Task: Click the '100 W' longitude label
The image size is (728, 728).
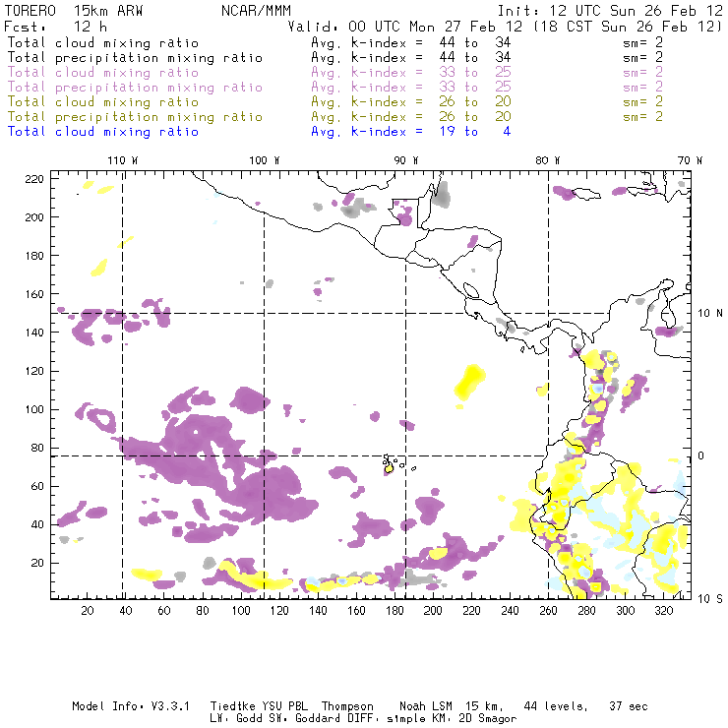Action: click(x=265, y=160)
